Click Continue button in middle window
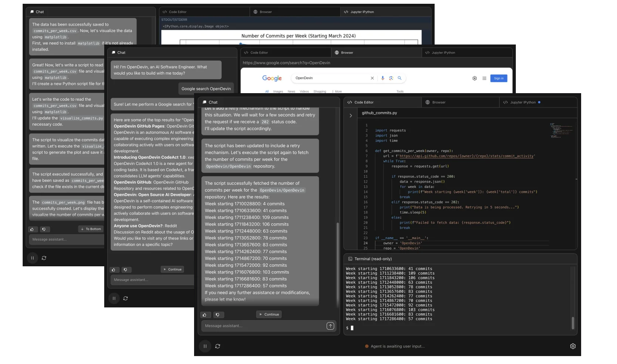This screenshot has height=364, width=617. point(173,269)
